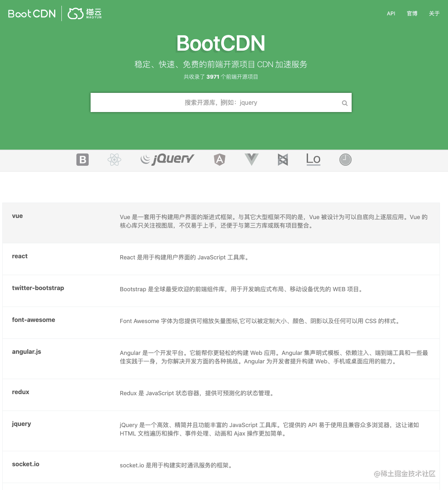The width and height of the screenshot is (448, 490).
Task: Open the Maoyun cloud logo link
Action: [84, 13]
